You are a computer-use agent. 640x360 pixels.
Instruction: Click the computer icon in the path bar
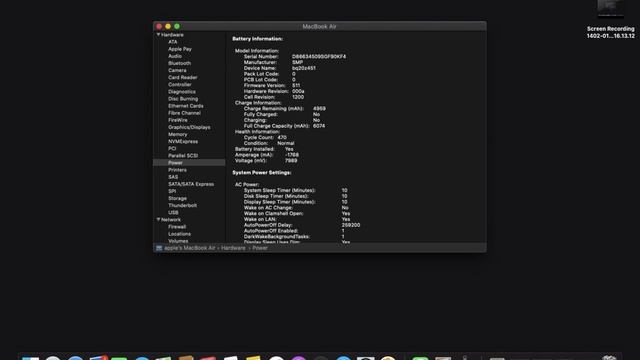coord(159,248)
